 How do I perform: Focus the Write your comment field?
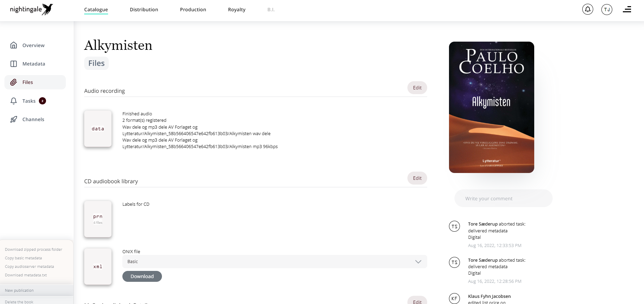[503, 198]
